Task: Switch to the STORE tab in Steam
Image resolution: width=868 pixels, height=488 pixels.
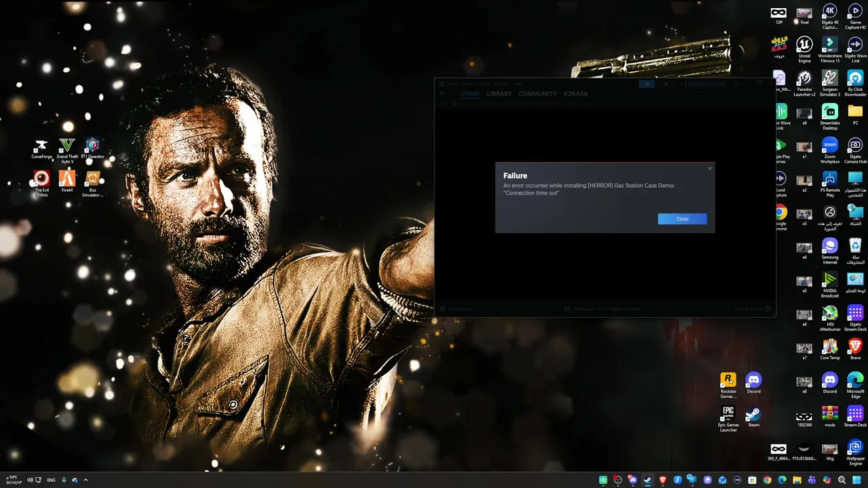Action: point(470,94)
